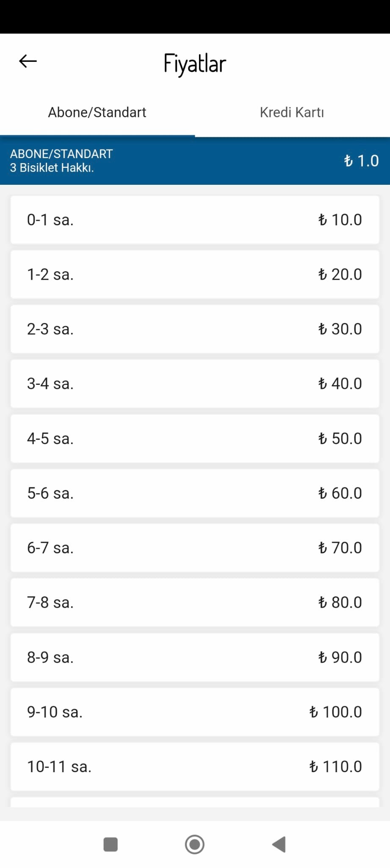Select the 5-6 sa. price row
This screenshot has width=390, height=868.
point(195,493)
